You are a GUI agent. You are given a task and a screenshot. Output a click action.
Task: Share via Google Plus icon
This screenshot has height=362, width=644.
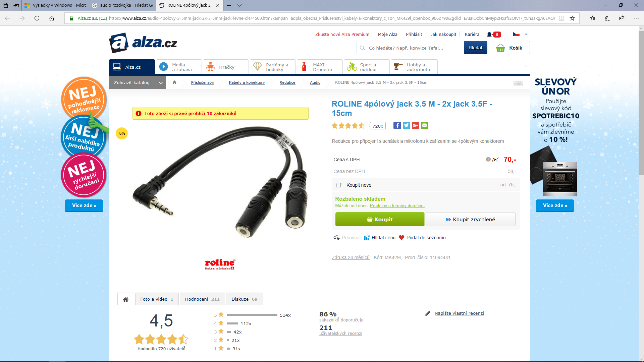point(415,126)
